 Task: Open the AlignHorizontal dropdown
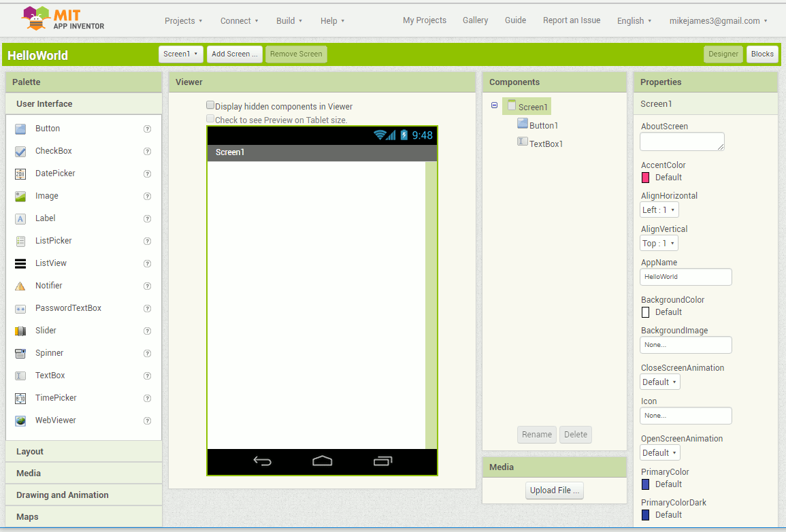[x=659, y=210]
